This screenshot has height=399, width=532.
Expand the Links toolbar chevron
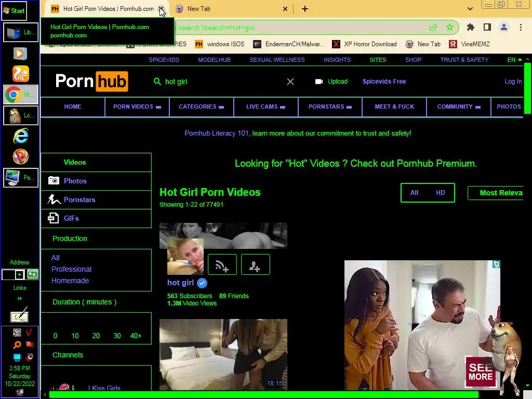20,299
